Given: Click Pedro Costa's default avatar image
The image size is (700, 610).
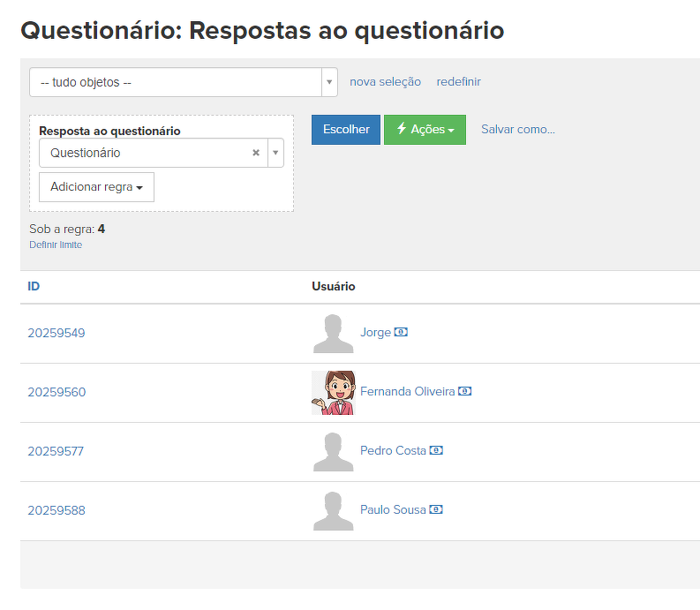Looking at the screenshot, I should 333,451.
